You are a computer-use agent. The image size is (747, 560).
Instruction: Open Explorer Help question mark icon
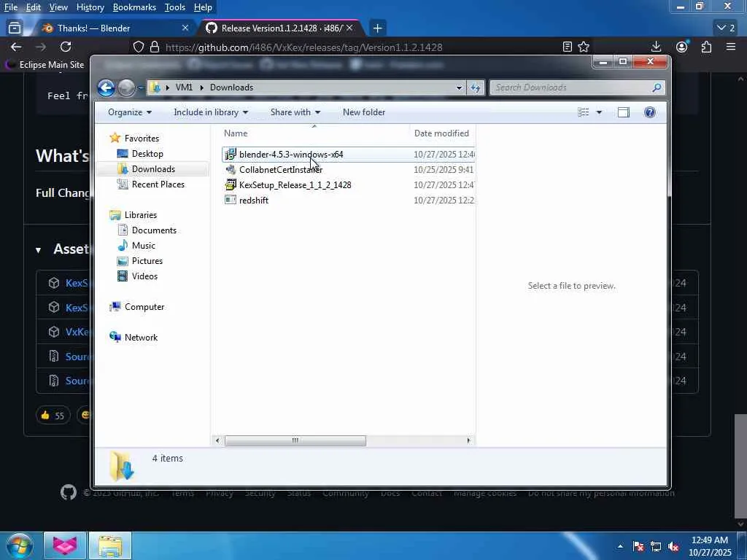point(650,112)
